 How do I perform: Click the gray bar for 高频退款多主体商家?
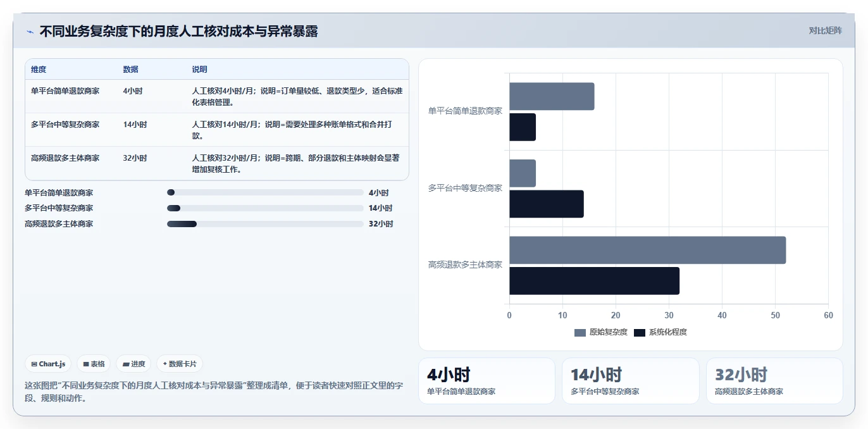(647, 250)
